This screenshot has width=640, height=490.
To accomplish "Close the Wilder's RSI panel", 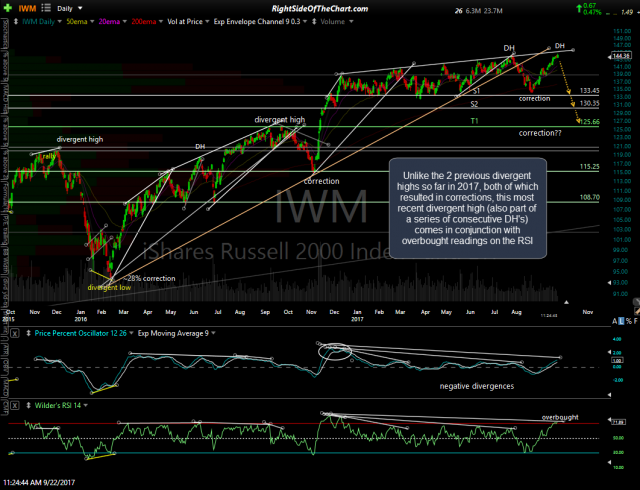I will pyautogui.click(x=14, y=405).
